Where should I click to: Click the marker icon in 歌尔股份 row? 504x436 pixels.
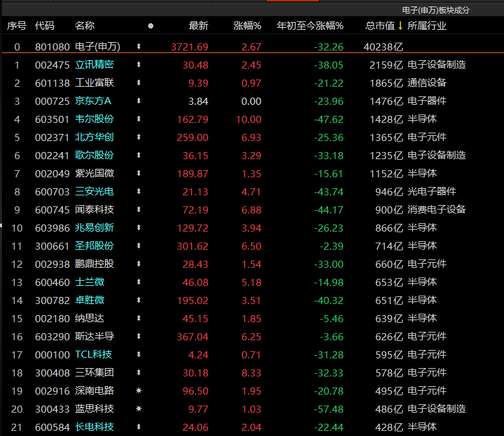point(138,155)
